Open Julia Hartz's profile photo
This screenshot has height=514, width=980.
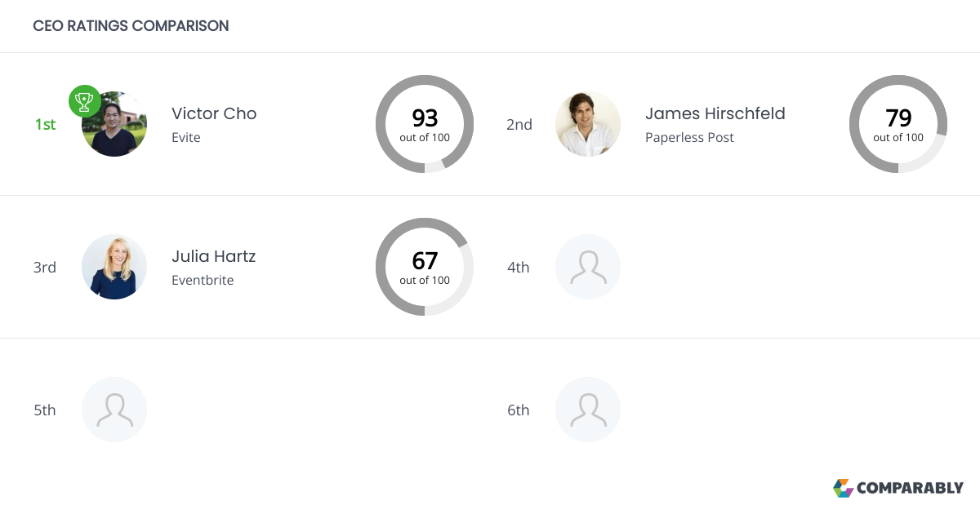click(x=114, y=267)
